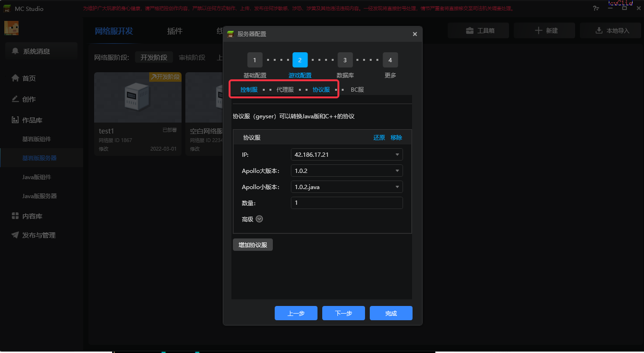The height and width of the screenshot is (353, 644).
Task: Click 网络服 ID 1867 text
Action: tap(115, 141)
